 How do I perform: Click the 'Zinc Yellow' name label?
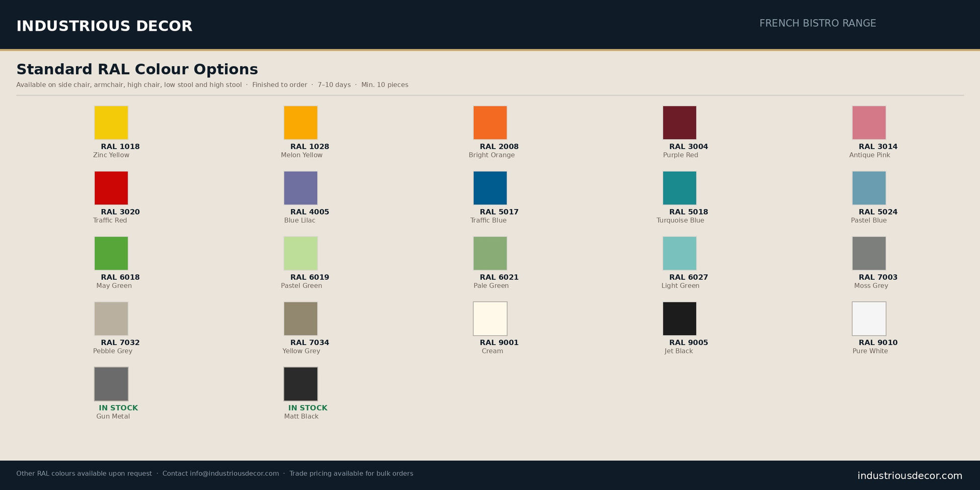[x=111, y=155]
